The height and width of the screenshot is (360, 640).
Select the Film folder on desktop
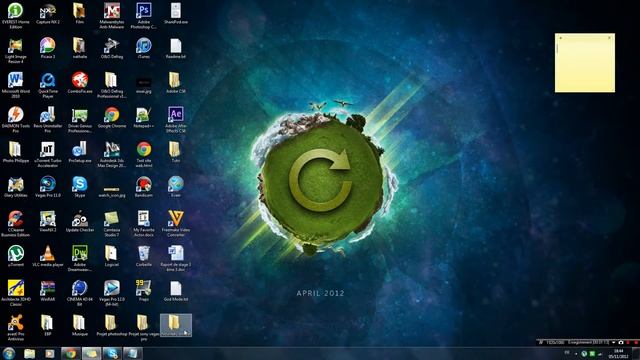coord(80,13)
